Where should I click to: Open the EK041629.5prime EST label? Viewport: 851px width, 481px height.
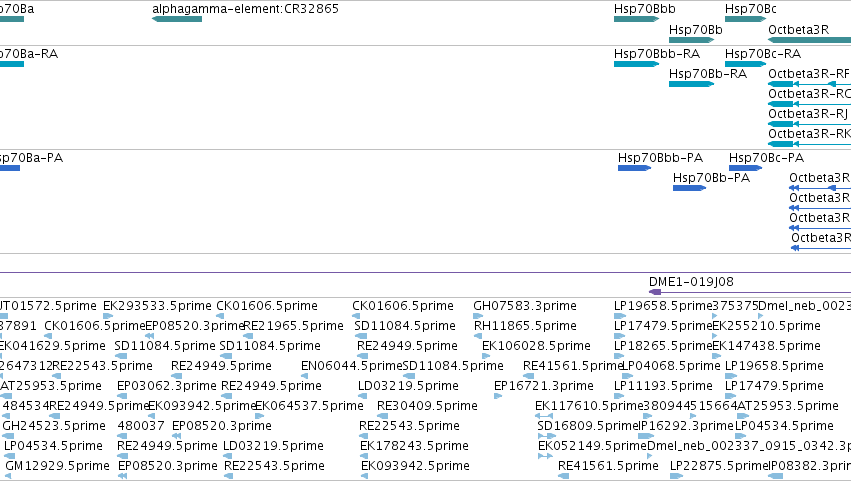pos(53,346)
